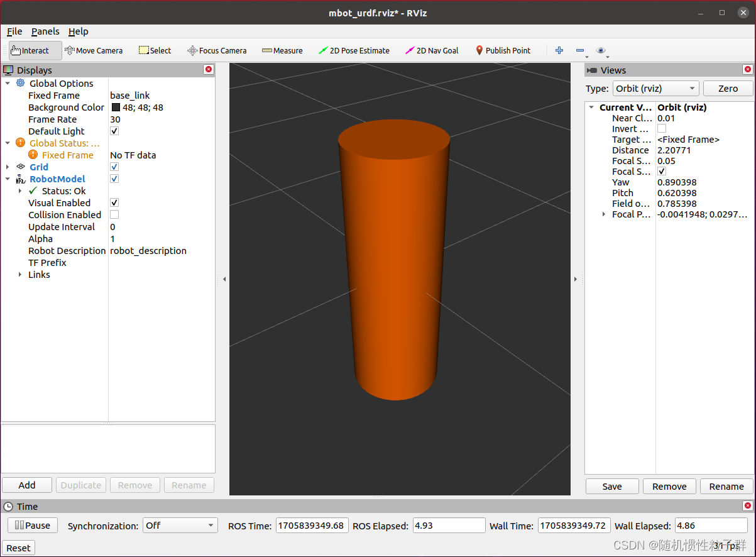Click the Publish Point tool
This screenshot has height=557, width=756.
[x=503, y=50]
